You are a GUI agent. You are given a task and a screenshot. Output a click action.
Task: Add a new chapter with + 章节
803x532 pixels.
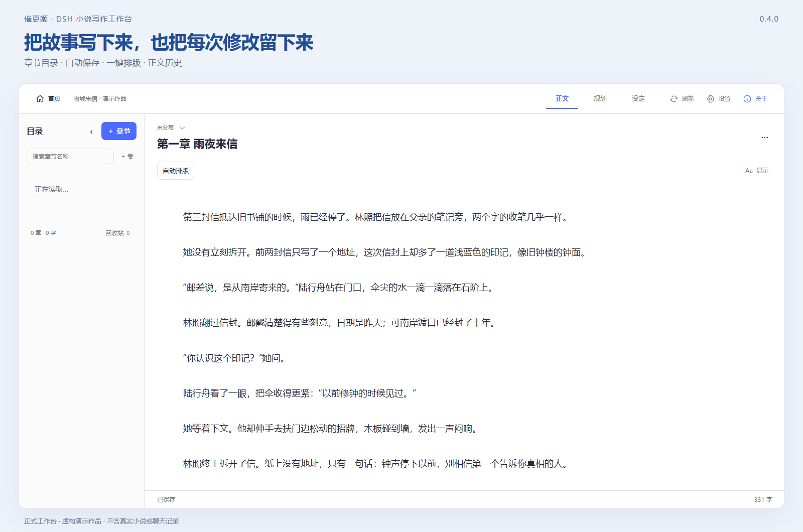119,131
